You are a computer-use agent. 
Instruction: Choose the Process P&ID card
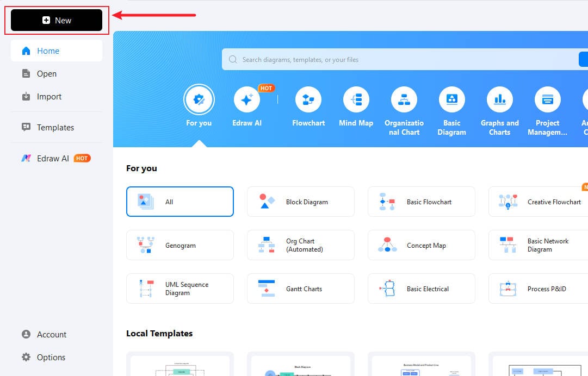(x=539, y=289)
